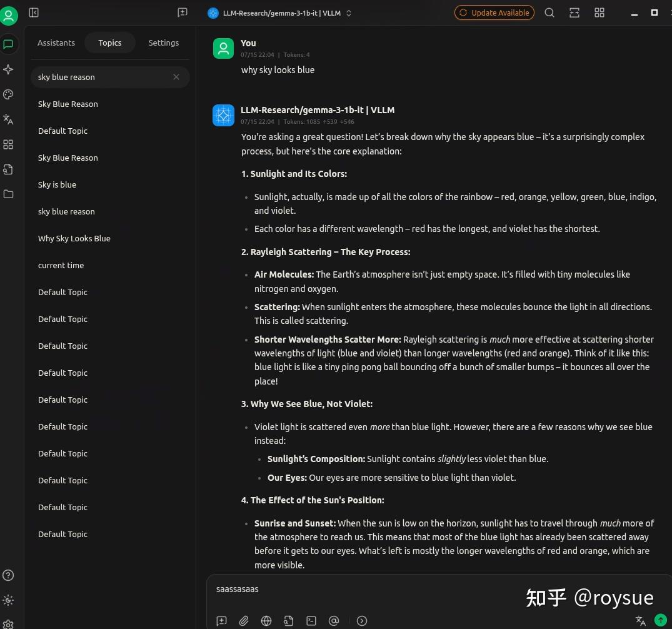Open the user profile avatar in sidebar
This screenshot has width=672, height=629.
(9, 16)
